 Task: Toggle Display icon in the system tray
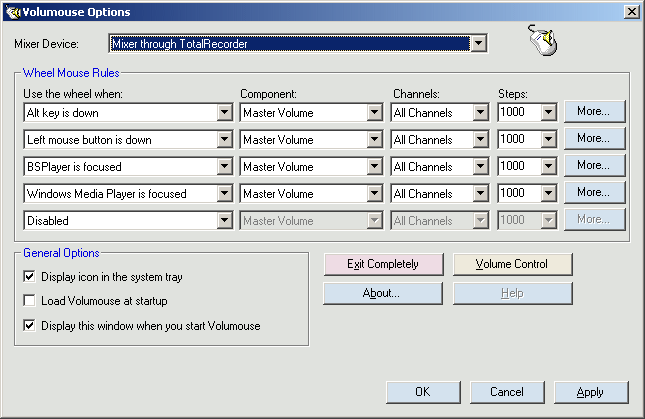coord(30,276)
